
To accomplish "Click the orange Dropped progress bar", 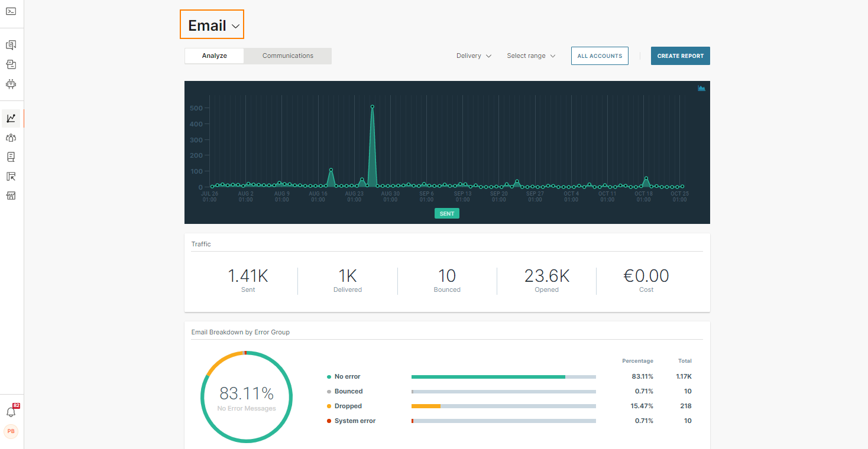I will [x=426, y=406].
